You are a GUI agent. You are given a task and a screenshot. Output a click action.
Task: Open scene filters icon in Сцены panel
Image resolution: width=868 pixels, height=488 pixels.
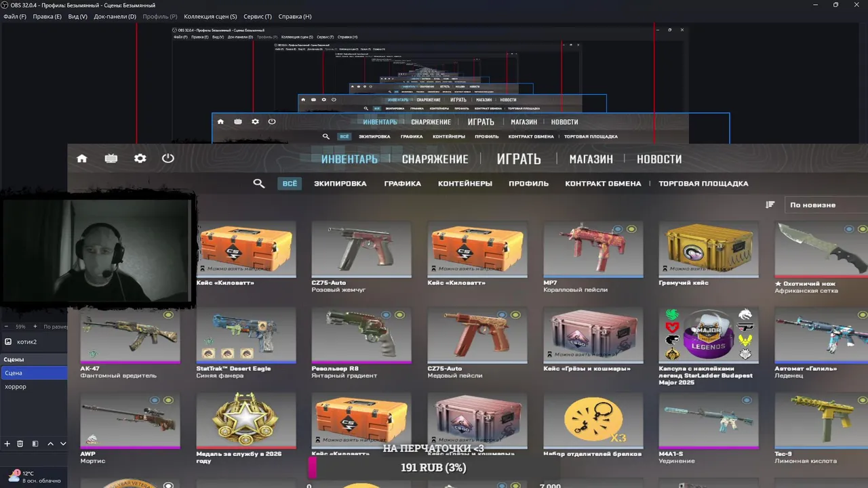(35, 444)
